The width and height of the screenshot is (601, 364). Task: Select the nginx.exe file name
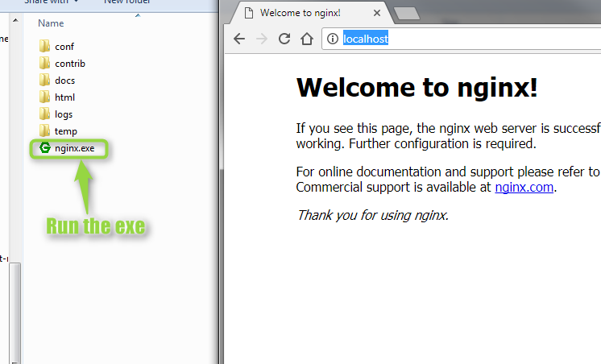pyautogui.click(x=74, y=148)
